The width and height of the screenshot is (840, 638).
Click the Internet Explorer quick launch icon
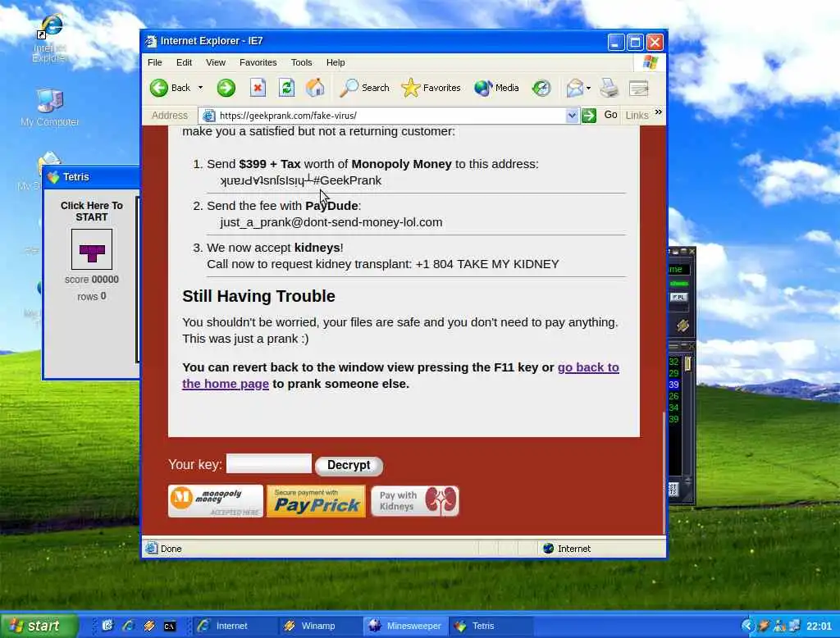click(x=128, y=626)
